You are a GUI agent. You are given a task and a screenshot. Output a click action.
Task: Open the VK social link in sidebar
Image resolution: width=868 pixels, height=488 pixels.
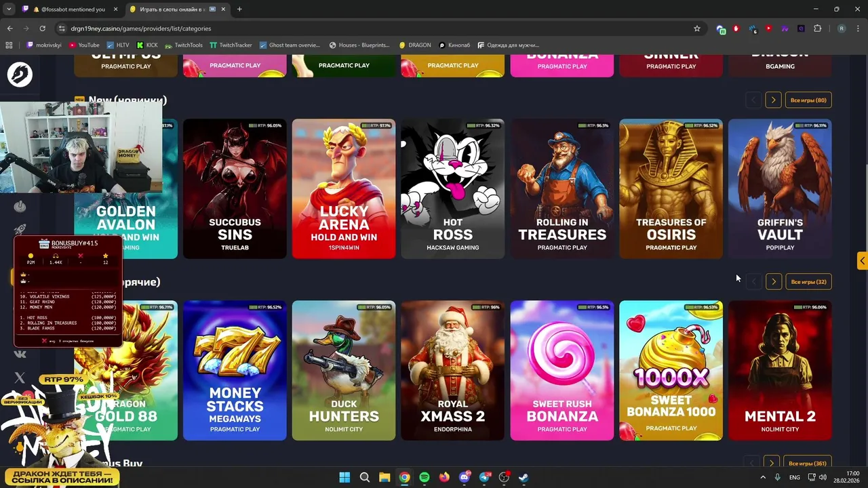pos(20,354)
